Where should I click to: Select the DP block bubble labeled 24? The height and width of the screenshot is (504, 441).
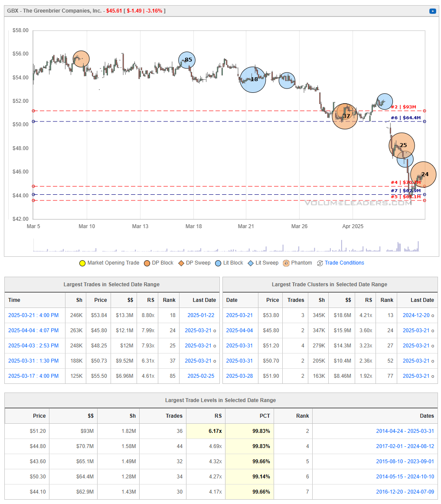tap(423, 174)
